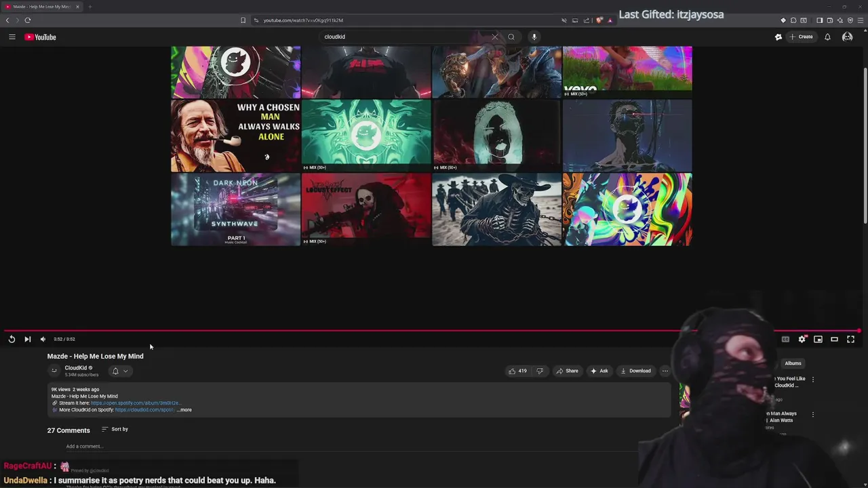Image resolution: width=868 pixels, height=488 pixels.
Task: Click the browser back arrow
Action: tap(7, 20)
